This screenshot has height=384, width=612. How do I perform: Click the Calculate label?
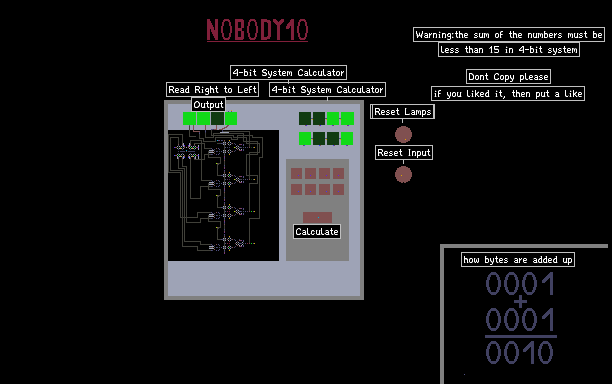(x=317, y=231)
